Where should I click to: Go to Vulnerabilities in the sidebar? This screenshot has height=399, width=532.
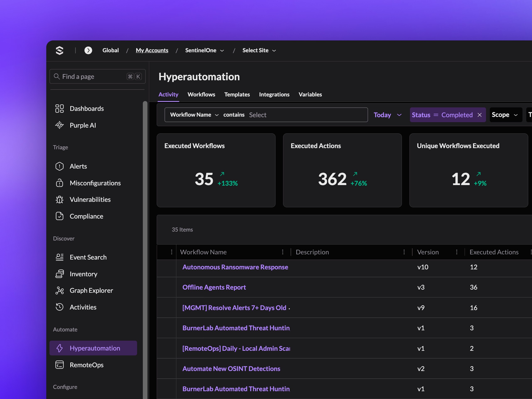click(90, 199)
